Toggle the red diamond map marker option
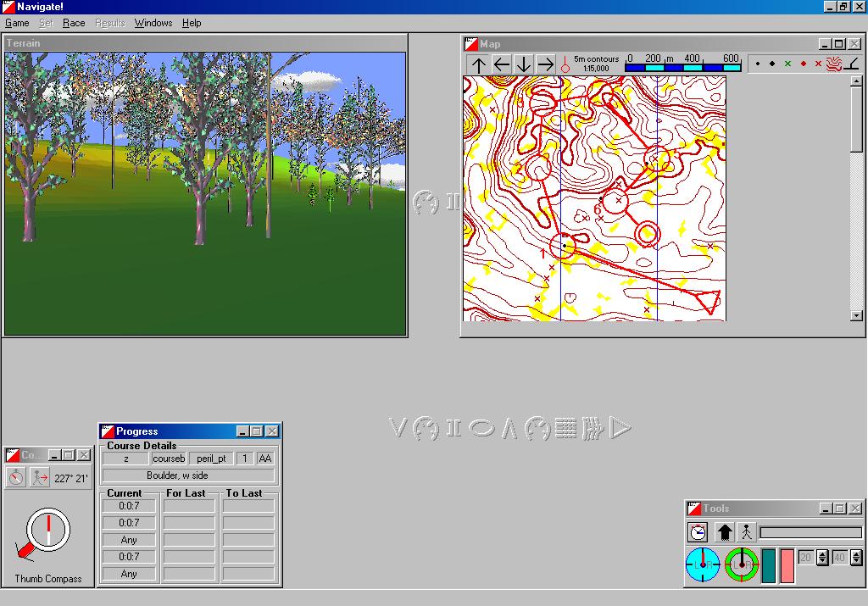The image size is (868, 606). [803, 64]
